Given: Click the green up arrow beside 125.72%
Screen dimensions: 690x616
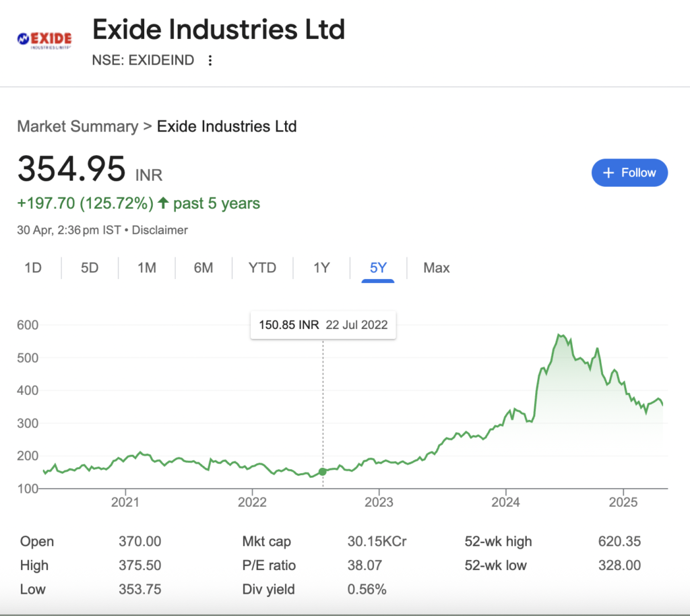Looking at the screenshot, I should click(x=163, y=203).
